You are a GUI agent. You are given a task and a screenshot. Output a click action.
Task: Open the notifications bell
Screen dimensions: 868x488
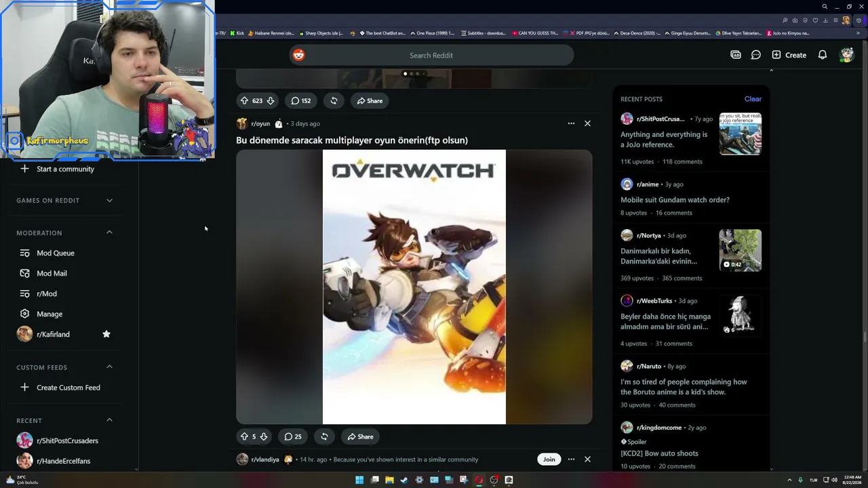coord(823,55)
